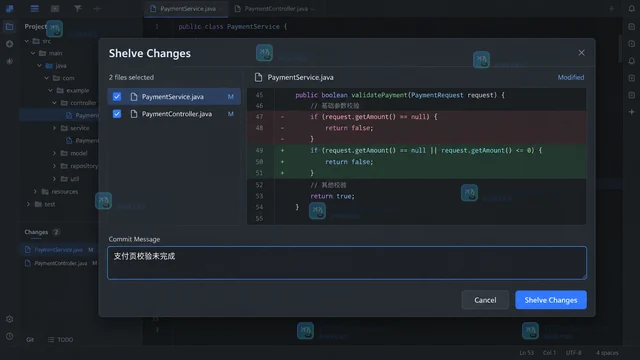Screen dimensions: 640x360
Task: Open the Project folder tool window icon
Action: (x=9, y=27)
